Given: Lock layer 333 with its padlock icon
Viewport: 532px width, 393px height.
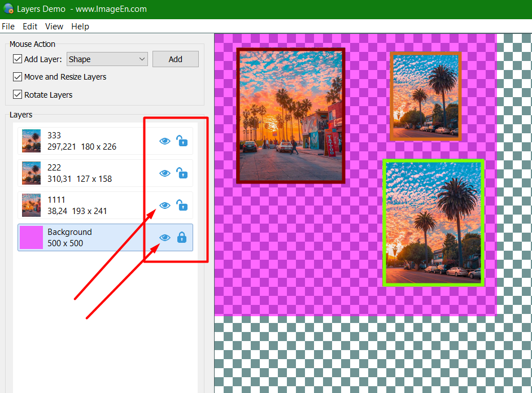Looking at the screenshot, I should 181,141.
